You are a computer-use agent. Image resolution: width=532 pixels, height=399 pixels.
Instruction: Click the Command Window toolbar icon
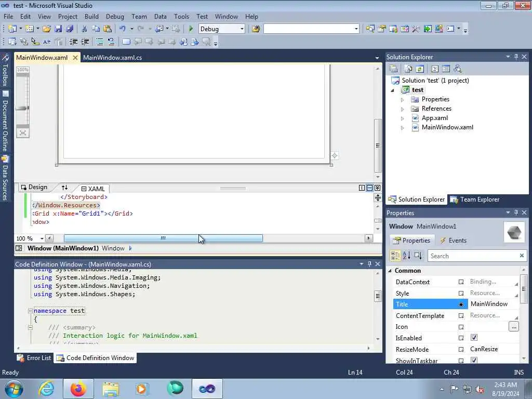(x=450, y=29)
